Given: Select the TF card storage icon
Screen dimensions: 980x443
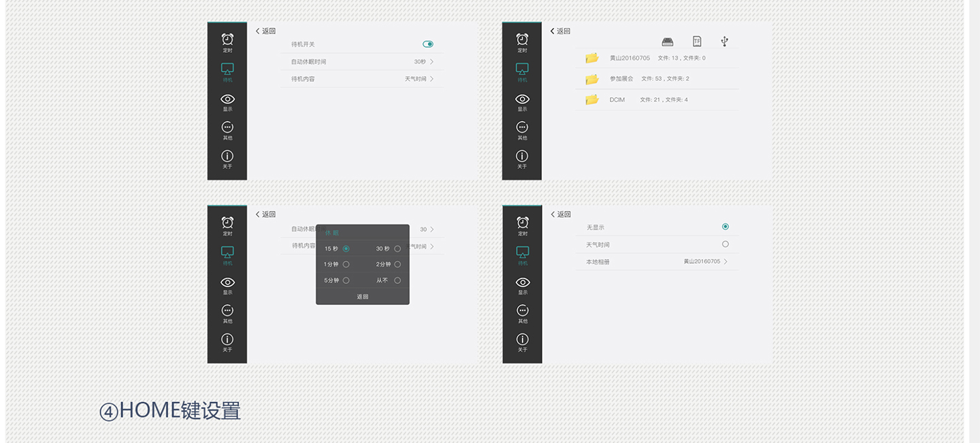Looking at the screenshot, I should click(x=697, y=42).
